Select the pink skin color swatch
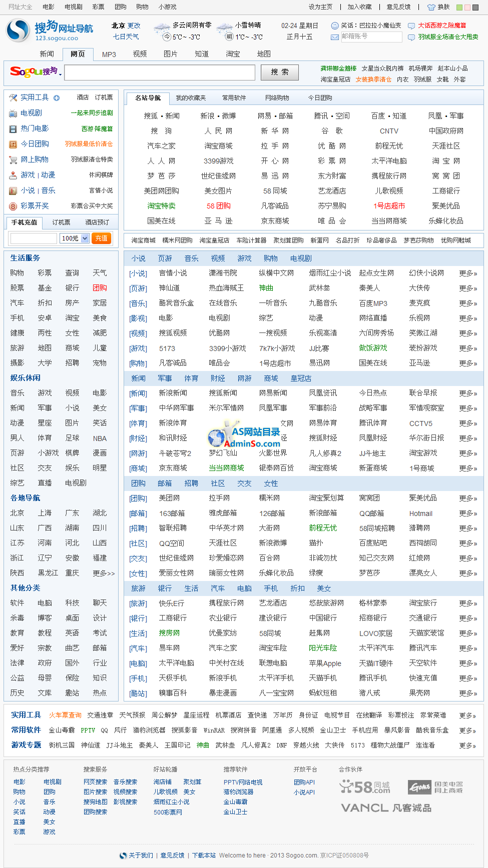 [467, 7]
